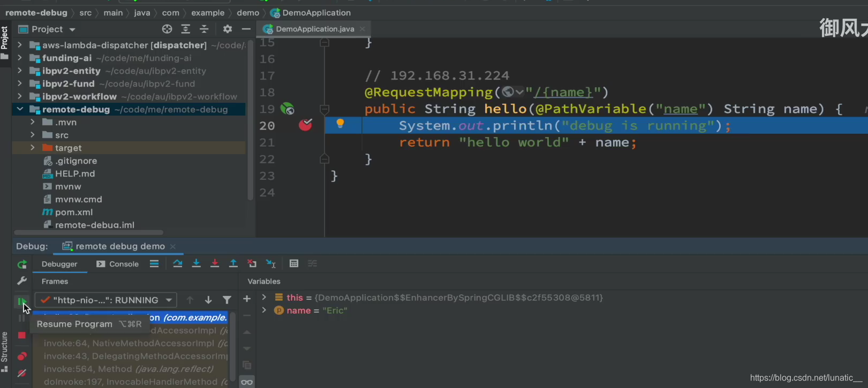This screenshot has height=388, width=868.
Task: Expand the aws-lambda-dispatcher project node
Action: point(20,45)
